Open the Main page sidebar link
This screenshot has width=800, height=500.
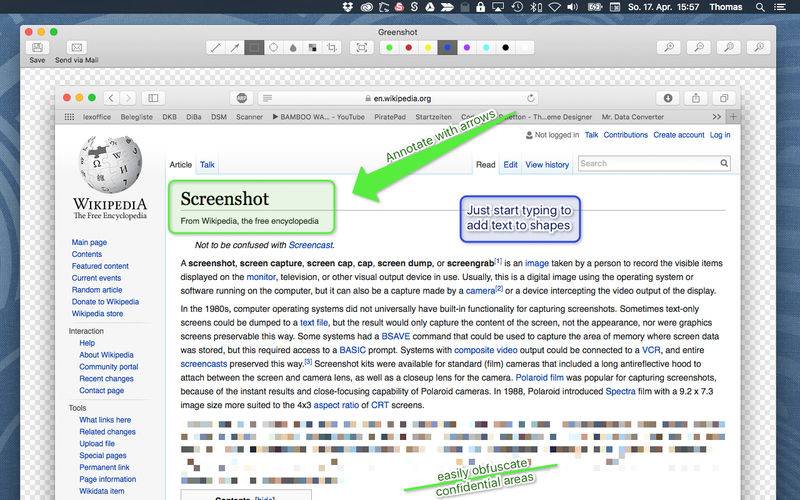click(89, 242)
